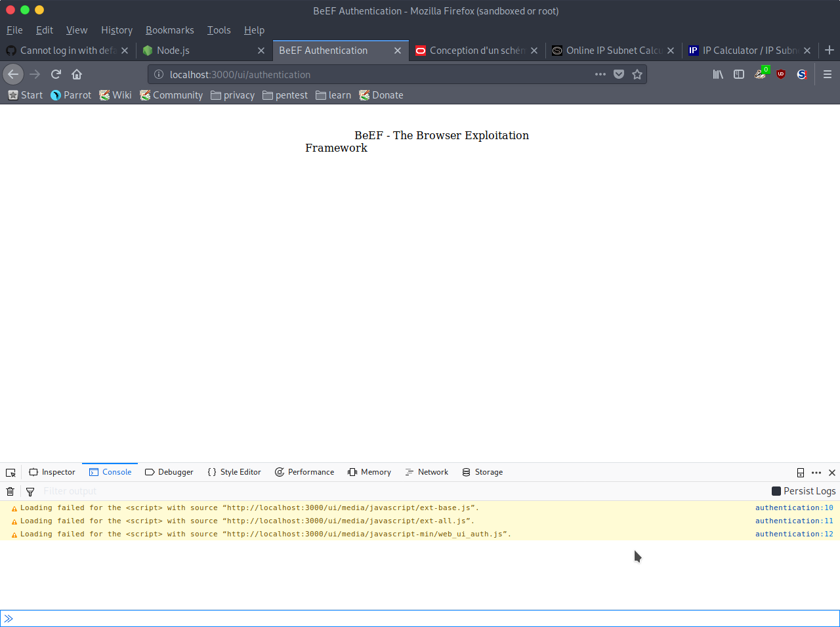840x627 pixels.
Task: Toggle reading list in URL bar
Action: tap(618, 74)
